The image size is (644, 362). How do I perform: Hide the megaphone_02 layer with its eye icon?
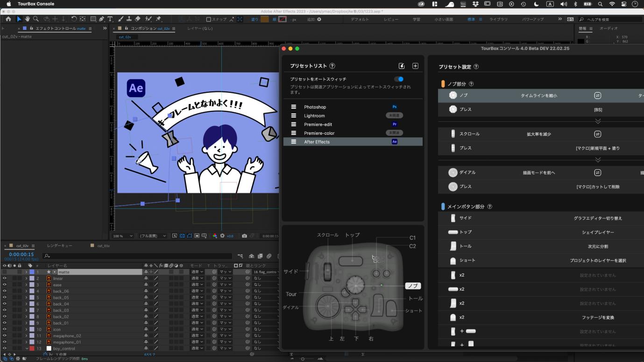(5, 335)
